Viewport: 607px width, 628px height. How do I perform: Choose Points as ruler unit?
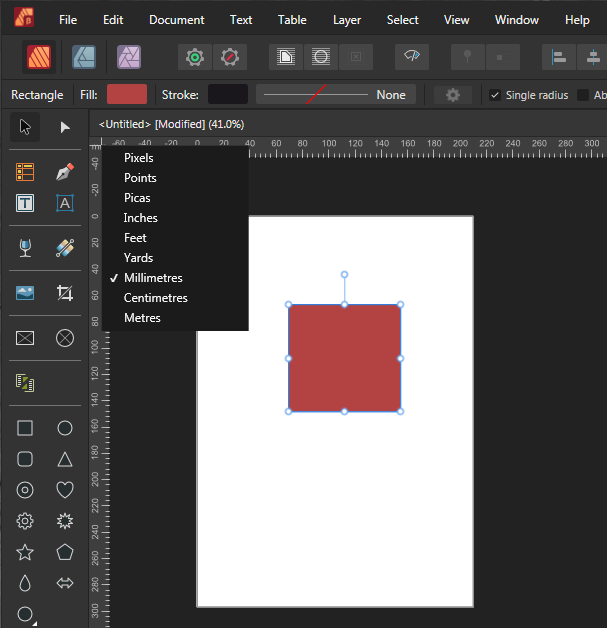(x=175, y=178)
